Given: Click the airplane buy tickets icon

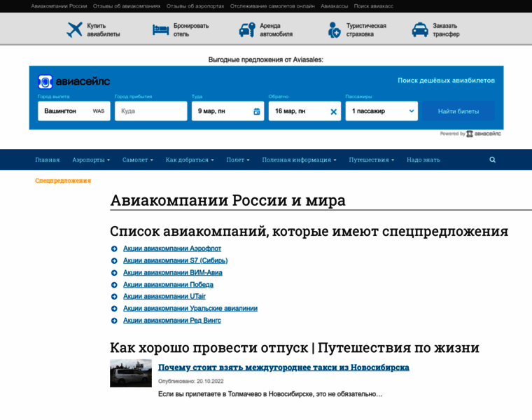Looking at the screenshot, I should (x=74, y=29).
